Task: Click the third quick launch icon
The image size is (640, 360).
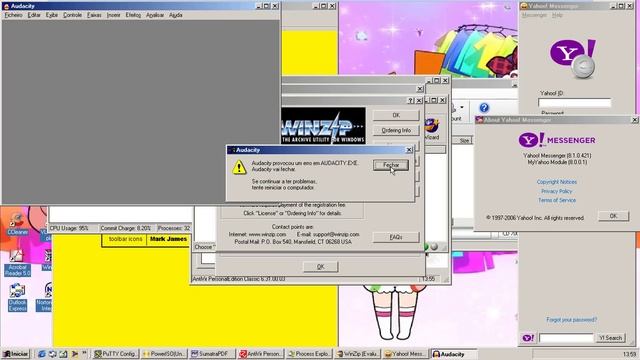Action: coord(63,354)
